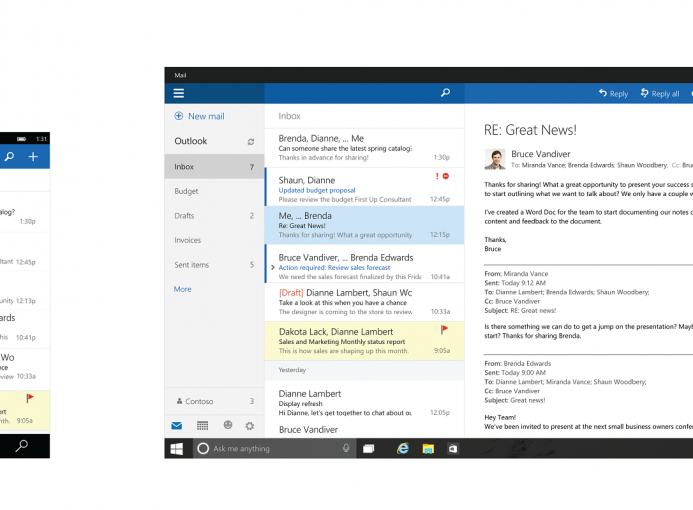Open the Windows Start button
Screen dimensions: 693x510
pyautogui.click(x=177, y=449)
